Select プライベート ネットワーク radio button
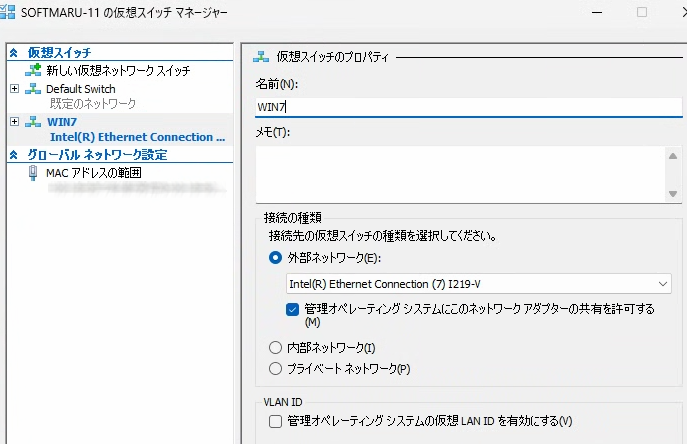Screen dimensions: 687x444 (x=275, y=369)
